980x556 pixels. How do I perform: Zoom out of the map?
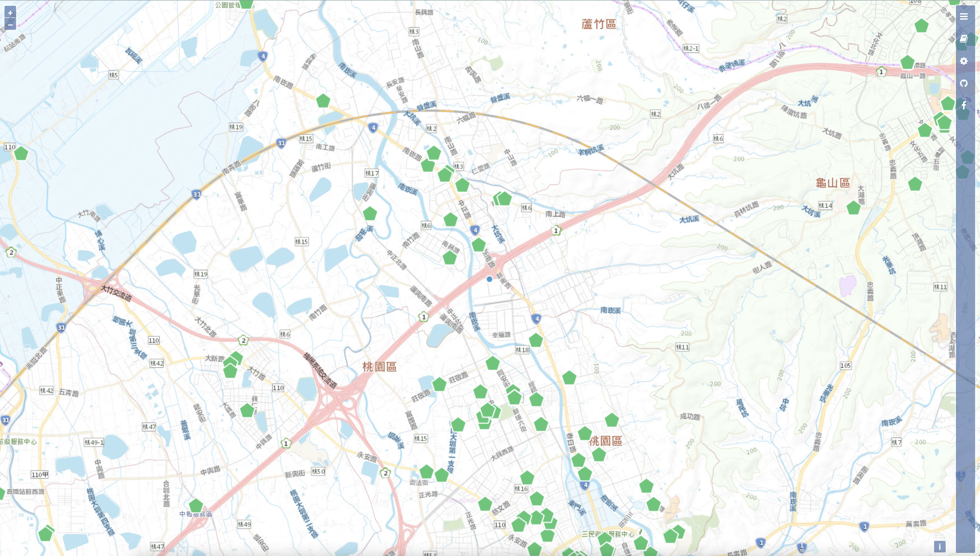[10, 25]
